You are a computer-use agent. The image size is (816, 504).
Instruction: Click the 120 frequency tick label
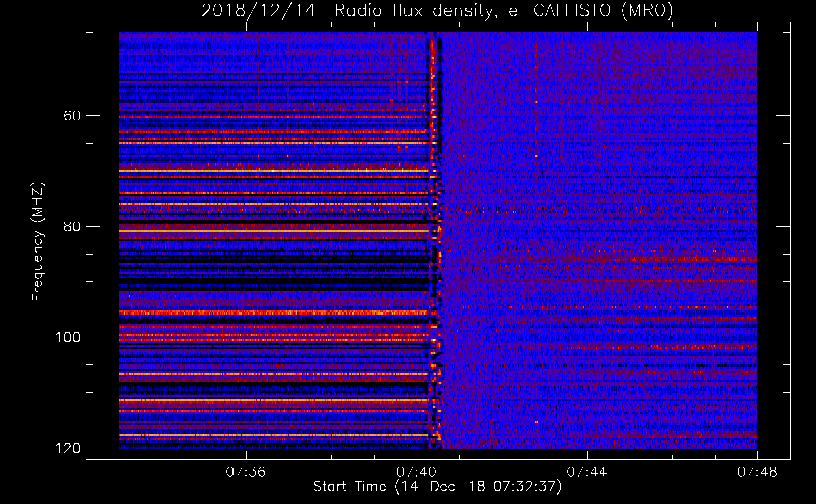pyautogui.click(x=68, y=448)
